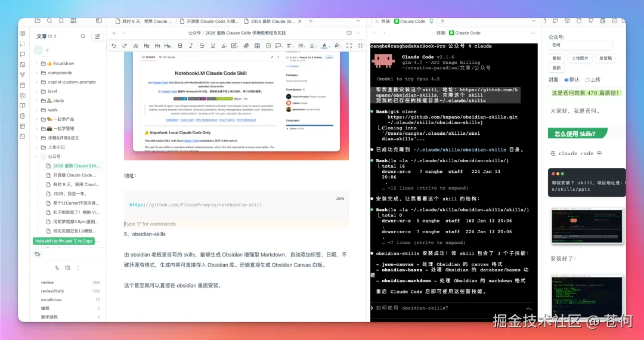
Task: Click the search magnifier in top ribbon
Action: [49, 20]
